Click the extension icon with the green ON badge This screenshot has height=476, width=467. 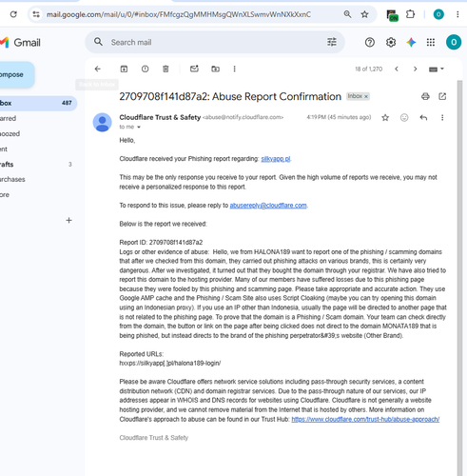tap(392, 15)
